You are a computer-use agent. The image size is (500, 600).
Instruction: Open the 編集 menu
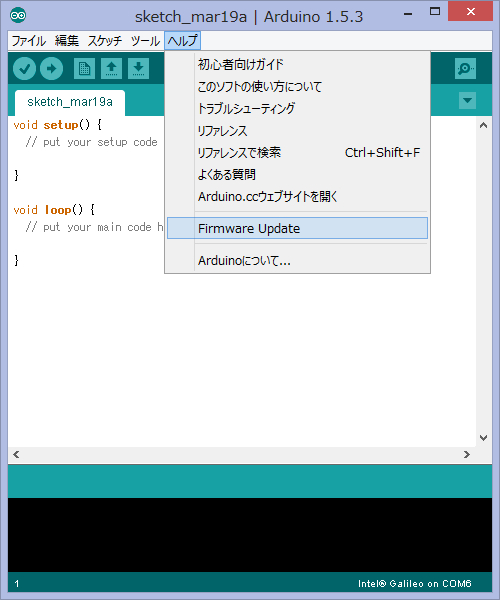click(67, 41)
